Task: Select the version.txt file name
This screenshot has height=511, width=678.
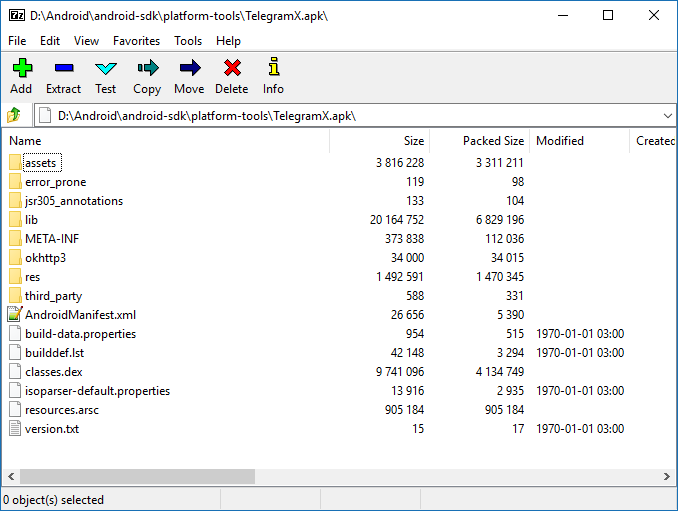Action: pos(52,429)
